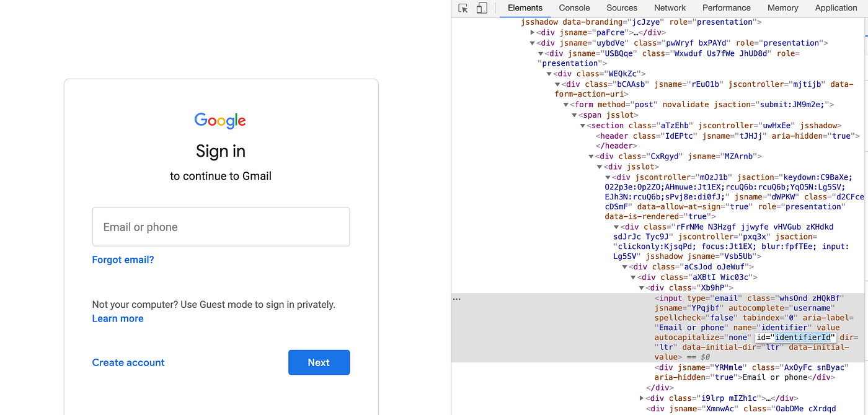Collapse the div class "WEQkZc" node
The height and width of the screenshot is (415, 868).
[x=549, y=73]
